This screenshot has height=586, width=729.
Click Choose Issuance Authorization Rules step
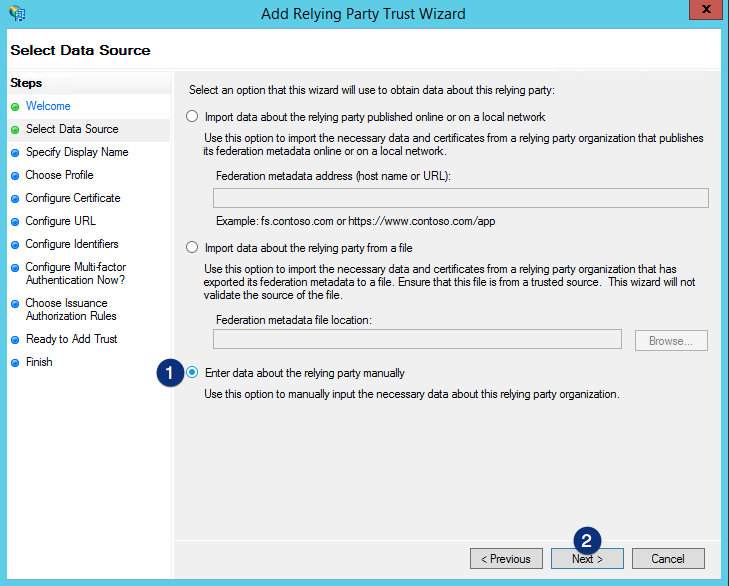(x=71, y=309)
